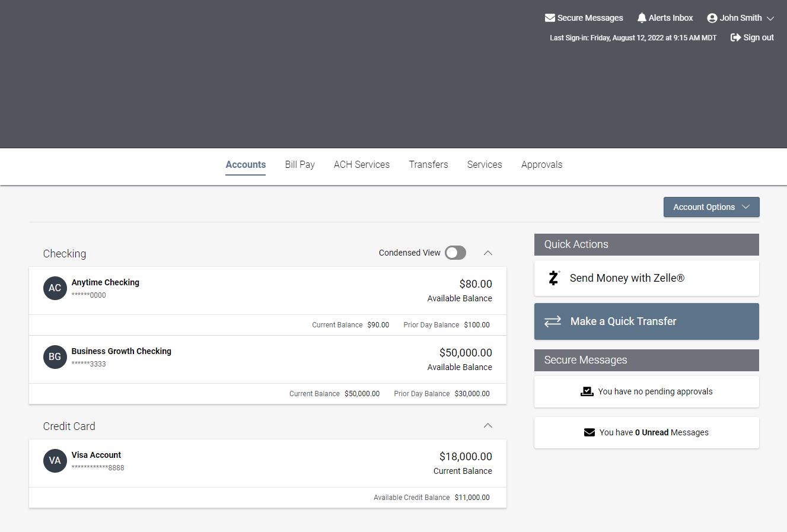Click the VA Visa Account avatar

coord(55,461)
